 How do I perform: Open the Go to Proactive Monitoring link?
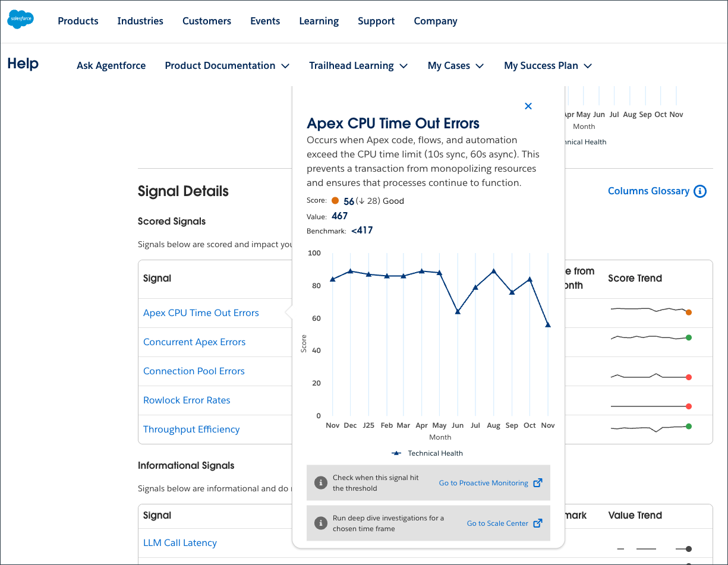click(x=483, y=483)
